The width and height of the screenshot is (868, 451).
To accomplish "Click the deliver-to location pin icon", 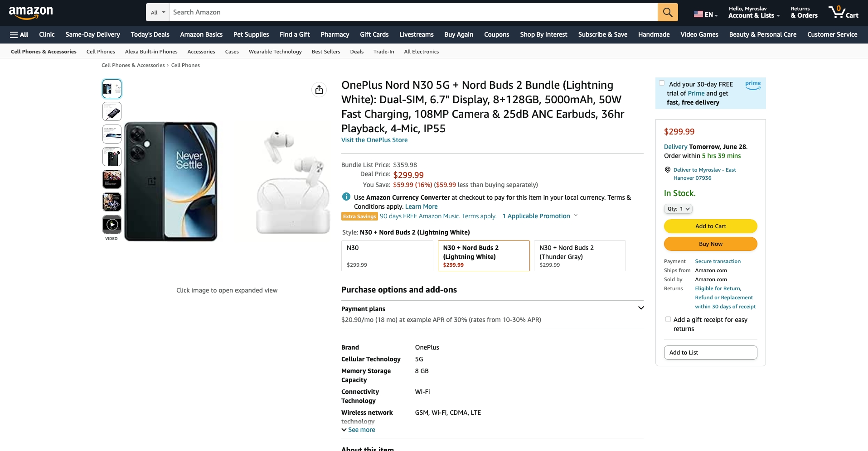I will click(667, 170).
